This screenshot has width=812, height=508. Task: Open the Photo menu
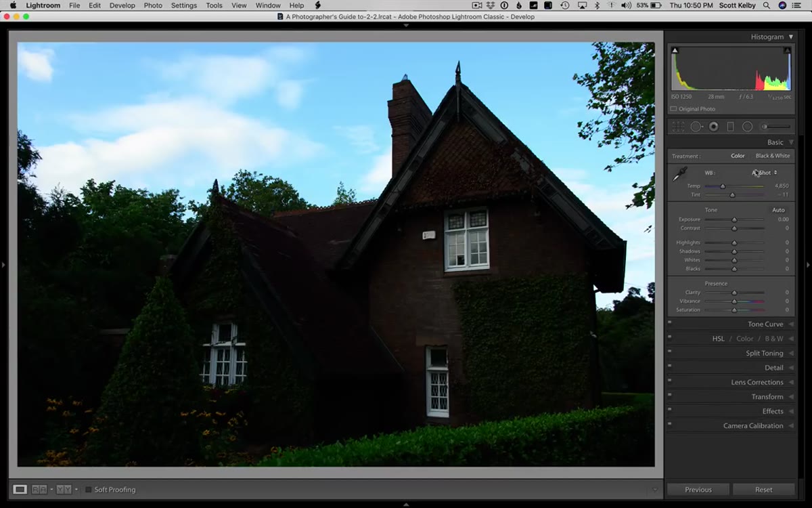[x=153, y=5]
